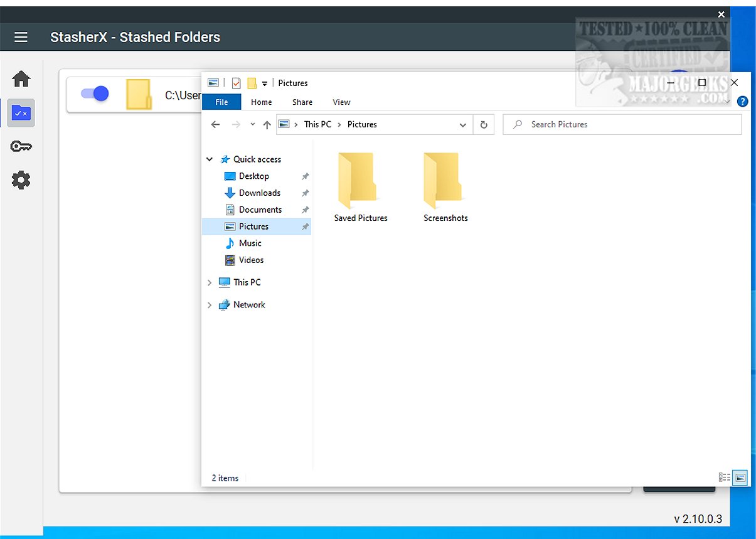Expand the This PC tree node
The image size is (756, 539).
[x=210, y=283]
